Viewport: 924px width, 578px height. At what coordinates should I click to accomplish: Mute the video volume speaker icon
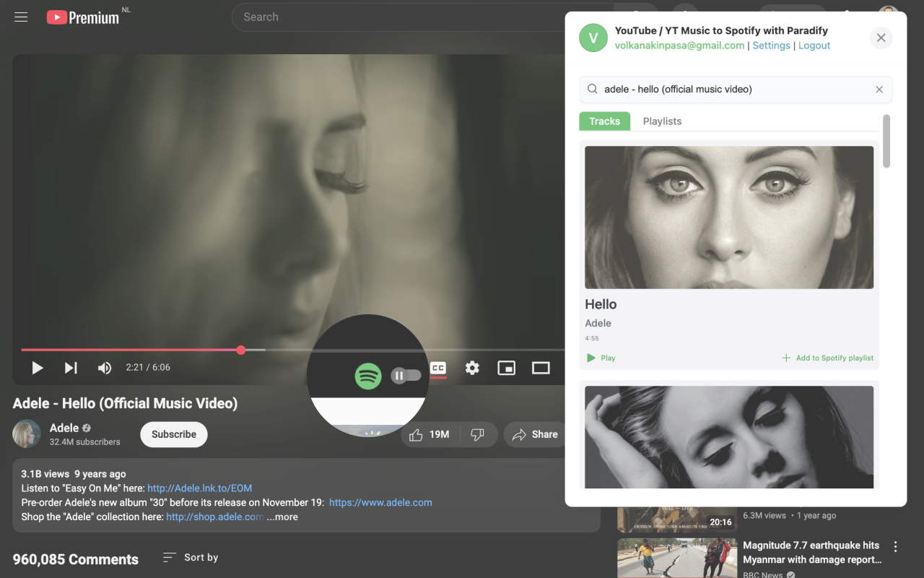(x=105, y=368)
